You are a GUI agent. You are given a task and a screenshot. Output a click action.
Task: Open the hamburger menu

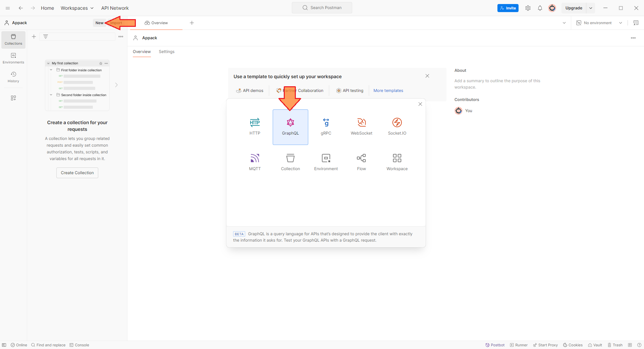[8, 8]
